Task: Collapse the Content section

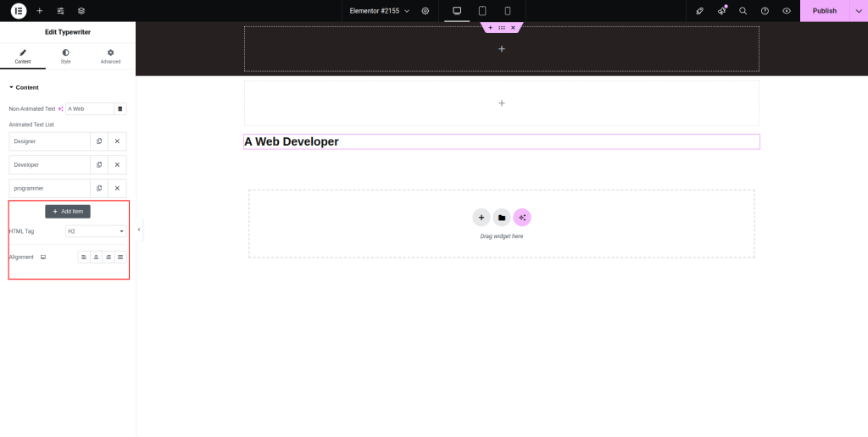Action: (24, 87)
